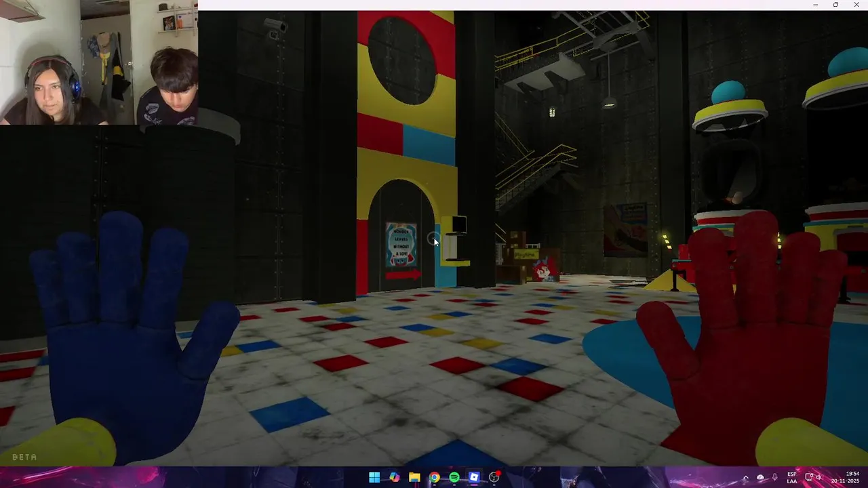
Task: Expand hidden system tray icons chevron
Action: pos(746,478)
